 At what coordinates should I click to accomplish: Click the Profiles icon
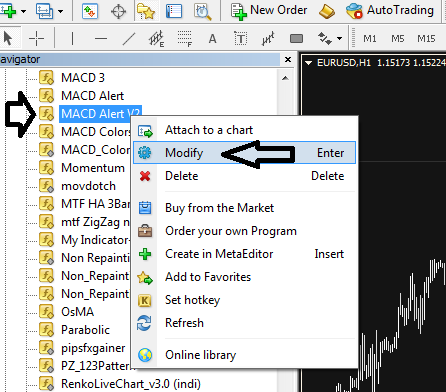pyautogui.click(x=44, y=11)
